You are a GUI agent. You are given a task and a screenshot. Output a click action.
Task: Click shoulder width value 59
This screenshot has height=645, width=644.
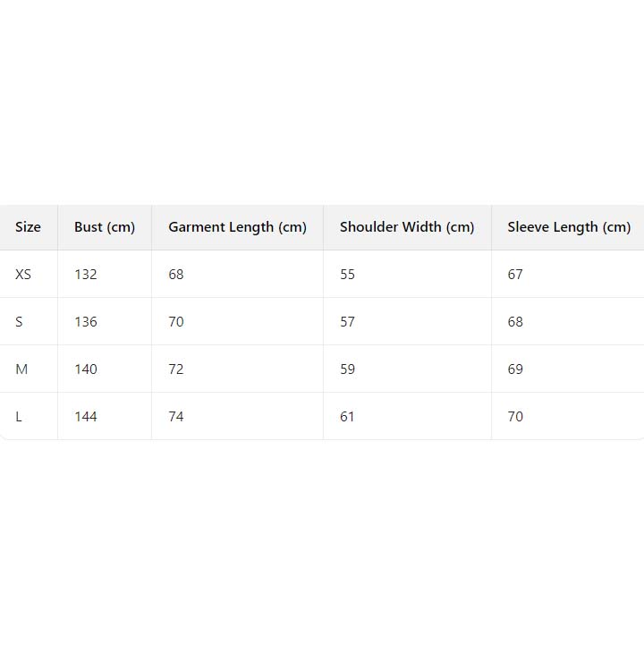pyautogui.click(x=348, y=369)
